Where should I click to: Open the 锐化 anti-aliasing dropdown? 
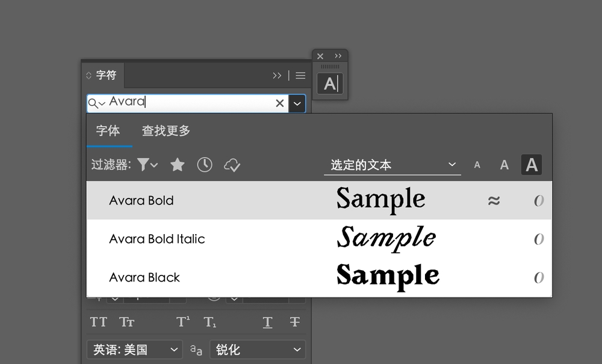tap(257, 350)
